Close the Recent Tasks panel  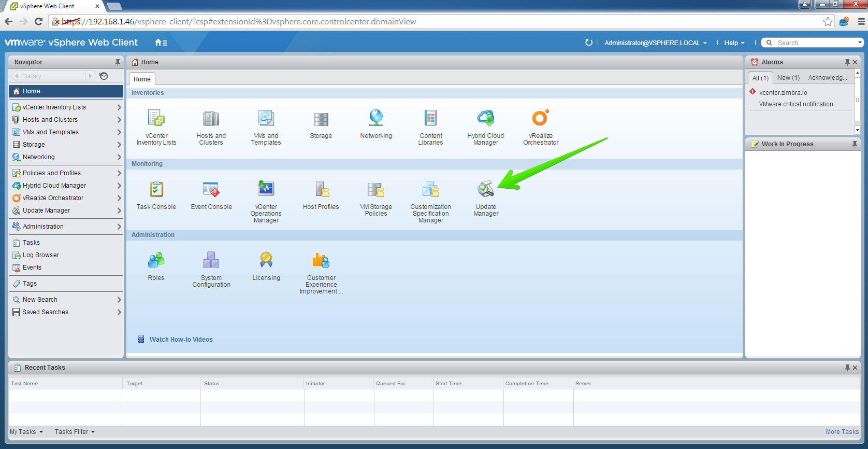(x=855, y=368)
